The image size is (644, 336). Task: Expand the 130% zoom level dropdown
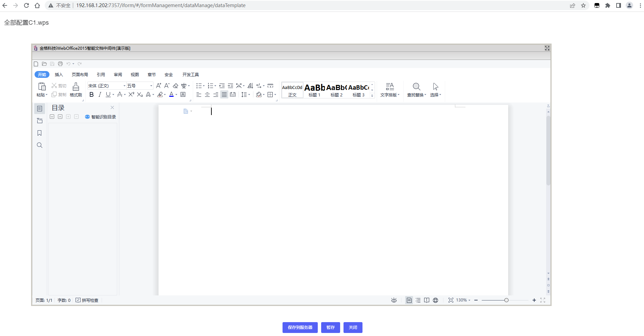click(x=463, y=300)
